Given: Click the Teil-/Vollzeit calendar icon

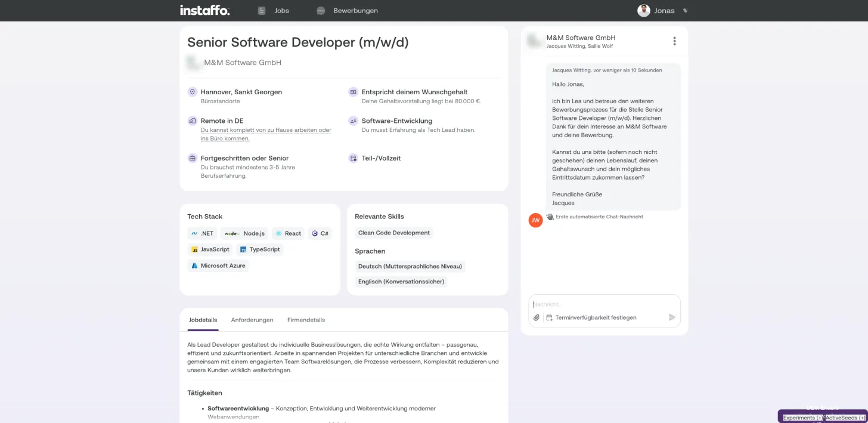Looking at the screenshot, I should [x=353, y=158].
